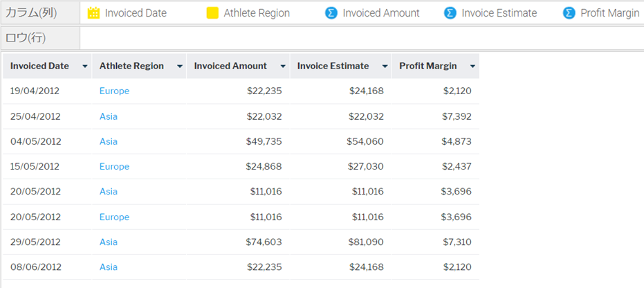Click the Invoice Estimate sigma icon
This screenshot has width=644, height=288.
450,12
